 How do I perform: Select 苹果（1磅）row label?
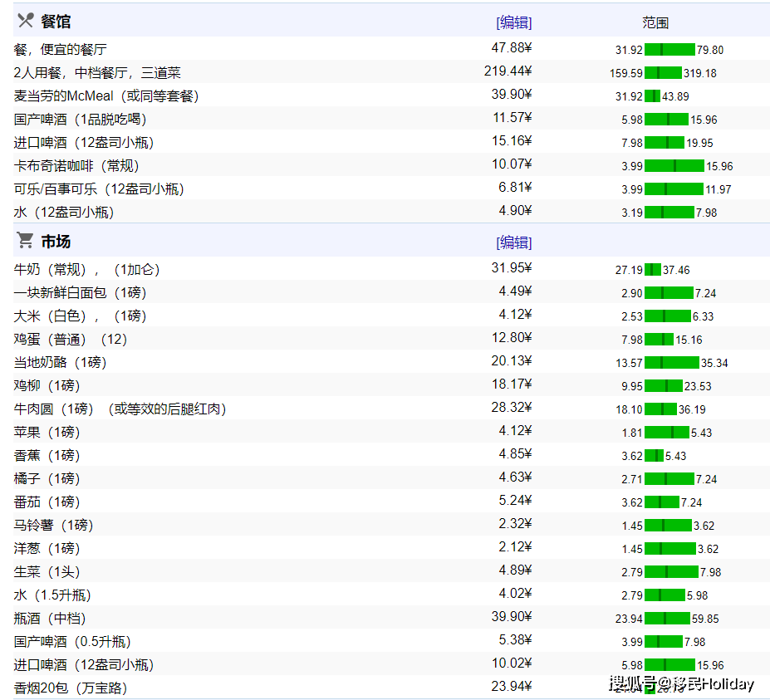click(47, 432)
